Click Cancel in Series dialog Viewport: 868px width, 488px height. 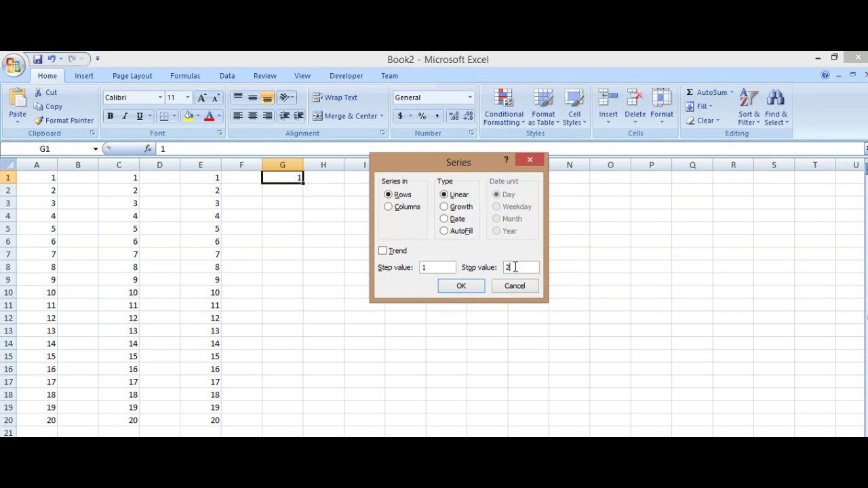pos(515,286)
